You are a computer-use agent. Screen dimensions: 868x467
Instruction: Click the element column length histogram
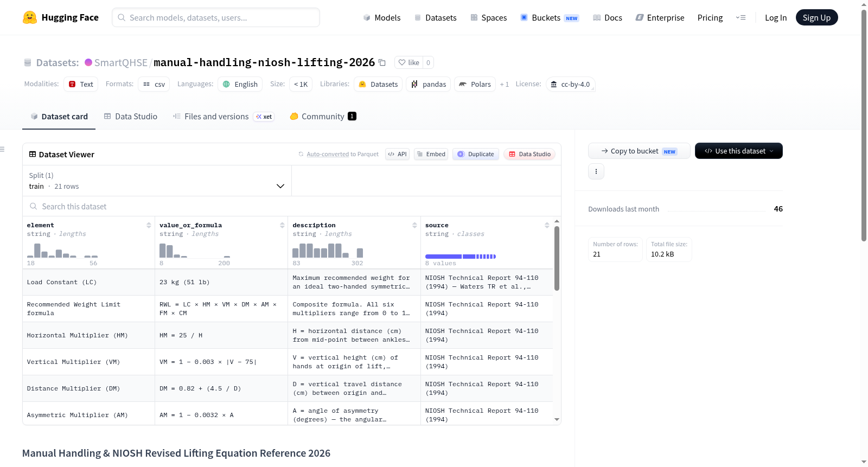click(x=62, y=250)
